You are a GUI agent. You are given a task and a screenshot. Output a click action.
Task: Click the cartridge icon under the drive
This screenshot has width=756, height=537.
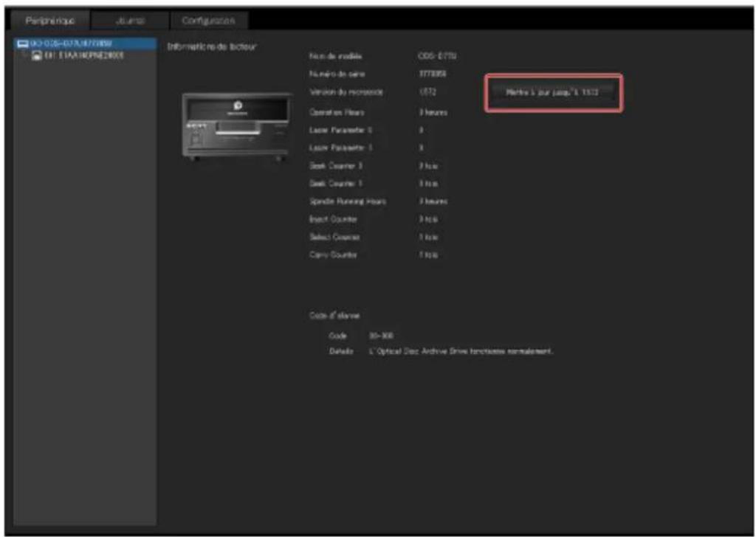[36, 56]
